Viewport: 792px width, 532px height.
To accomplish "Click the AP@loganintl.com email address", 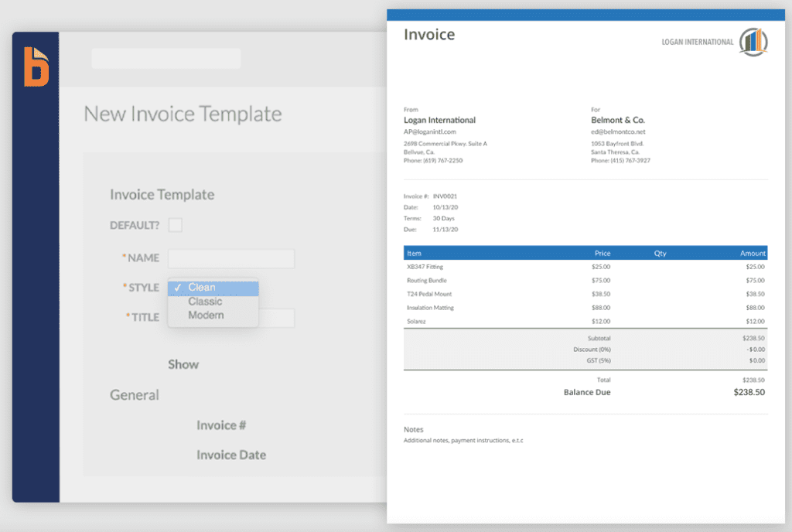I will (x=430, y=132).
